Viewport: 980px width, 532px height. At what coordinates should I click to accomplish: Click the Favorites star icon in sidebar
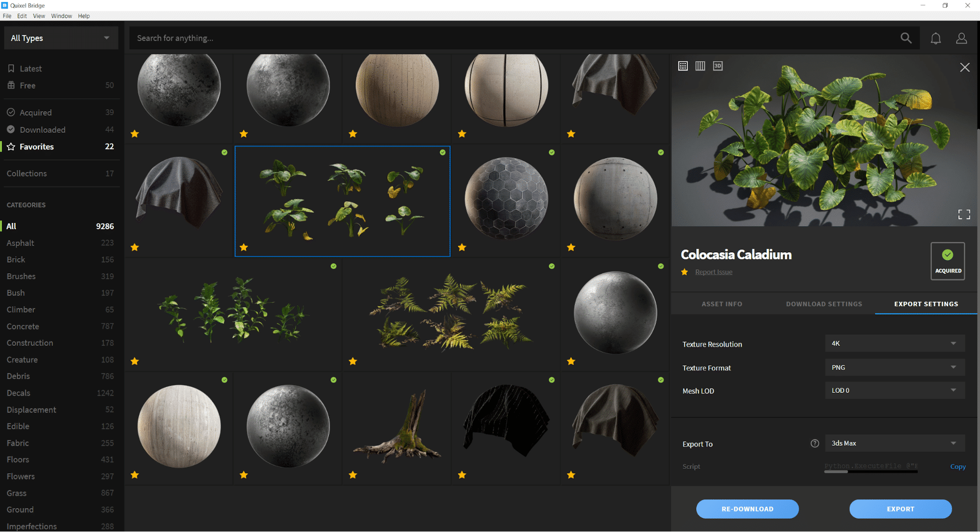point(11,146)
